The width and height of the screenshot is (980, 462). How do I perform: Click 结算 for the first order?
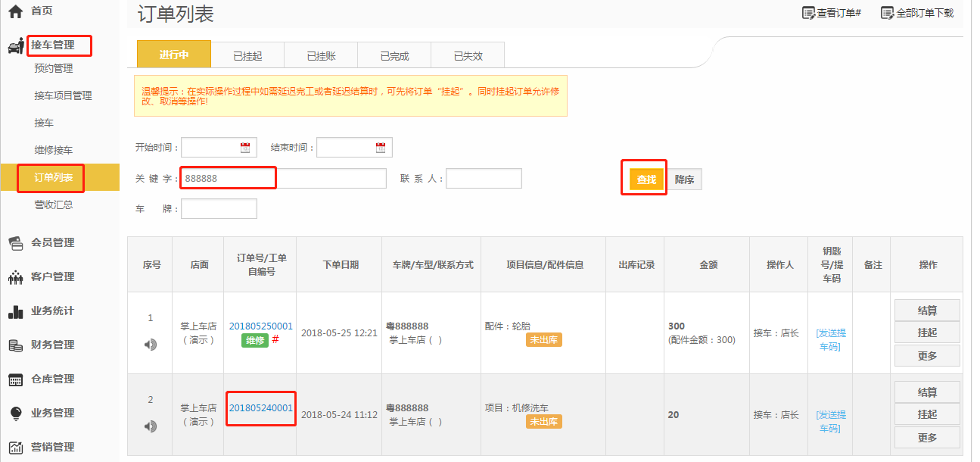point(927,311)
